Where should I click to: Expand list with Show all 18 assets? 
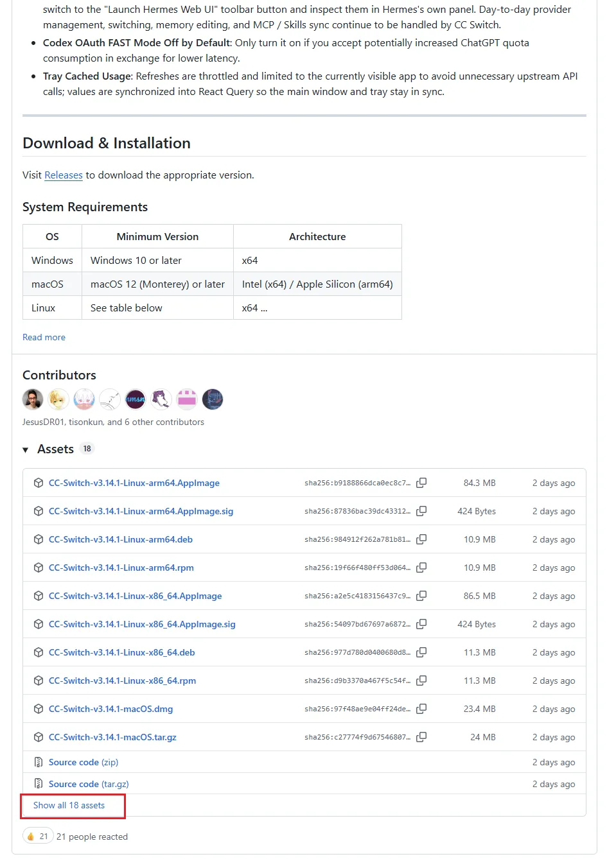69,805
